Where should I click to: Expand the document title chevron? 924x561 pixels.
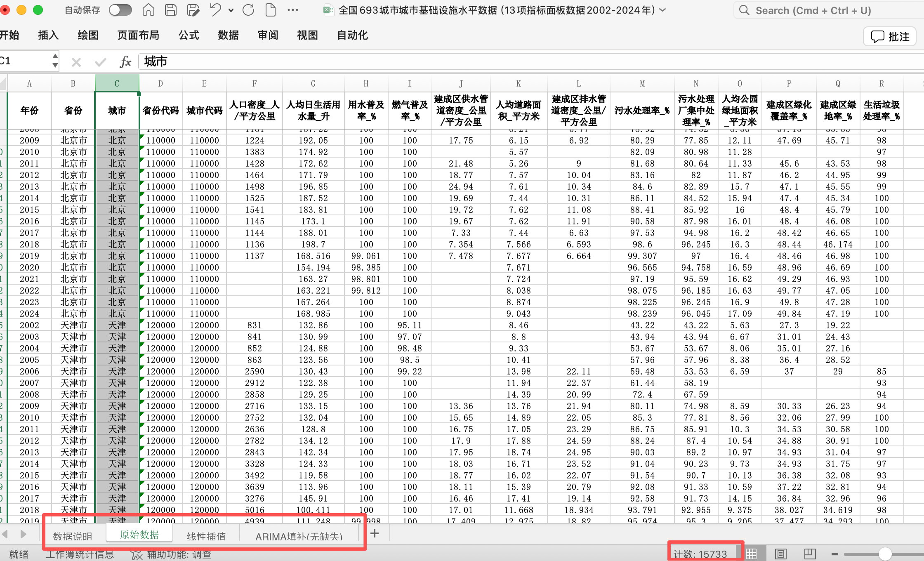click(663, 10)
